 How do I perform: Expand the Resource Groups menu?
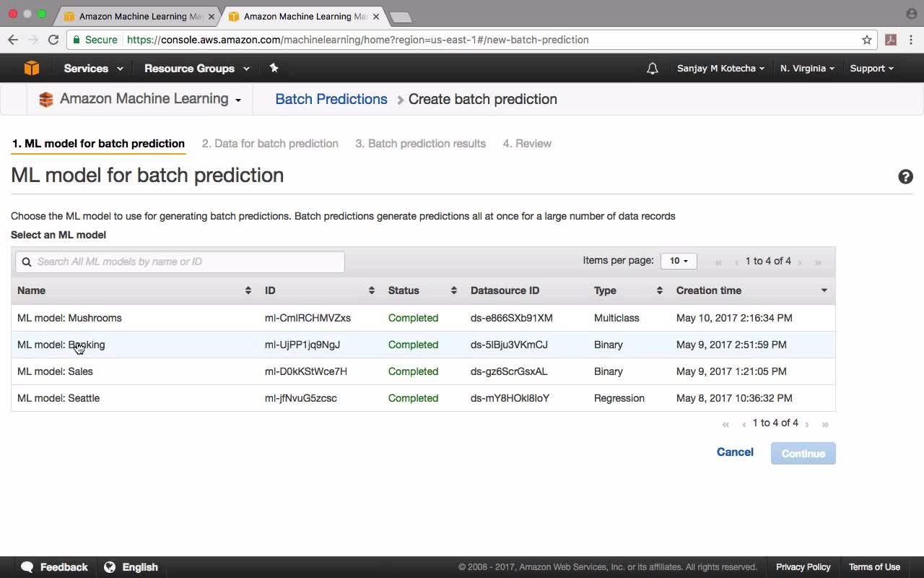click(197, 69)
